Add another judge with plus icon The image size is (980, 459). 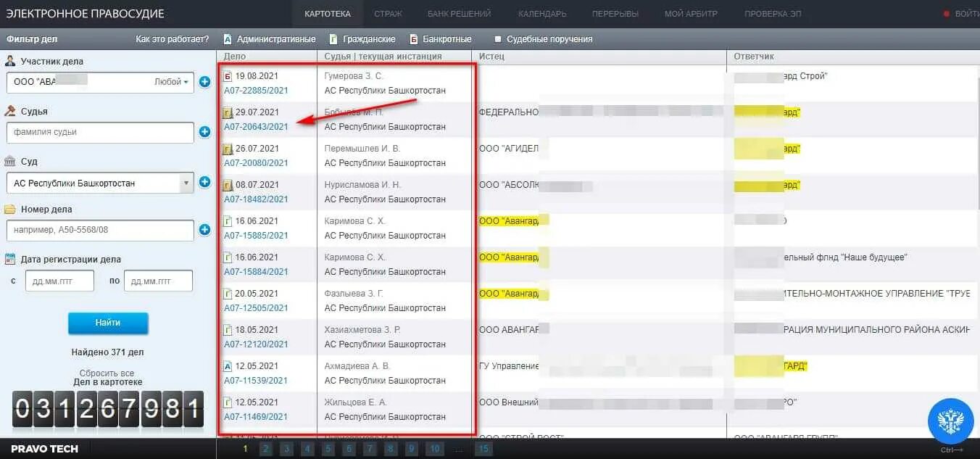204,132
